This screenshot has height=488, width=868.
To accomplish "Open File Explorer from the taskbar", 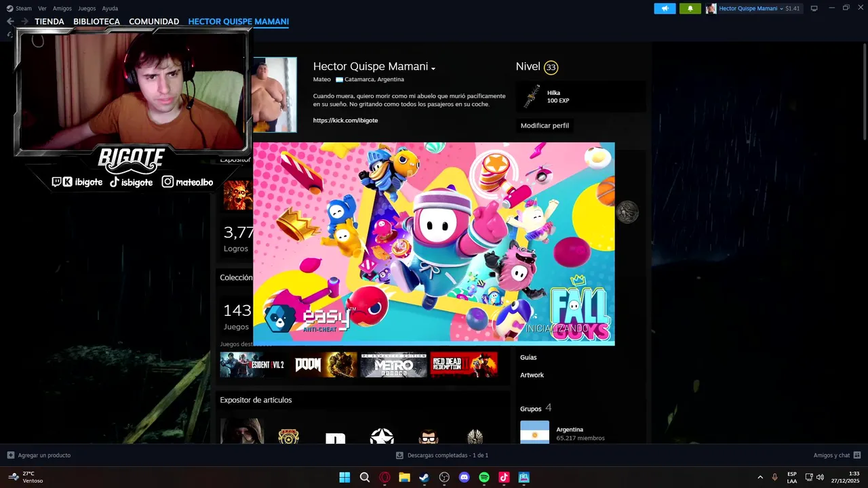I will [x=404, y=477].
